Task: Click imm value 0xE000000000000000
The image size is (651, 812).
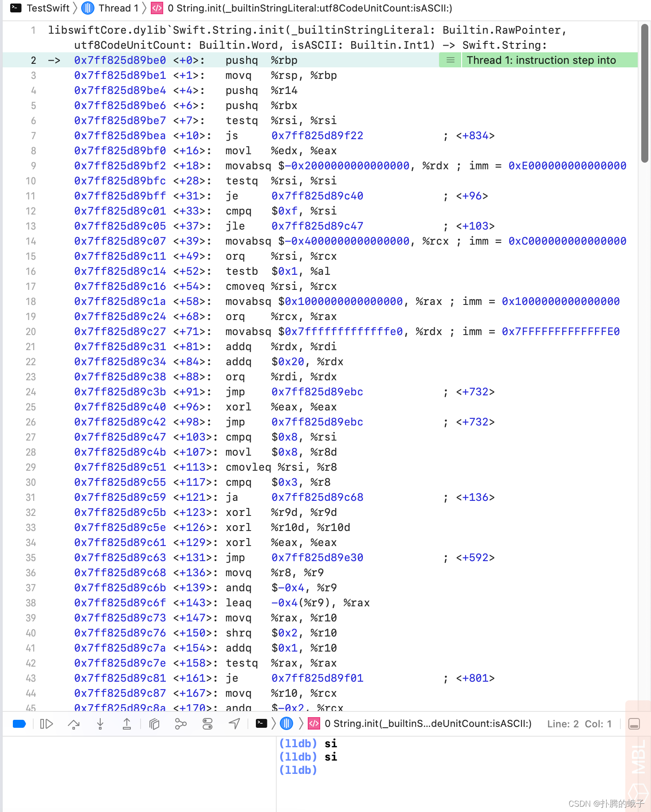Action: [x=567, y=166]
